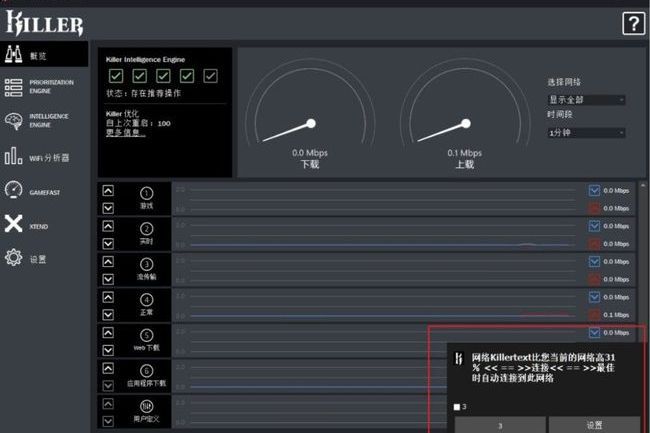The width and height of the screenshot is (650, 433).
Task: Toggle blue download checkbox in 实时 row
Action: coord(594,226)
